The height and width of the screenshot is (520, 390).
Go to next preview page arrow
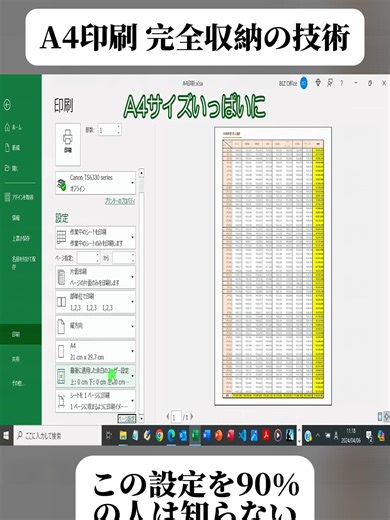coord(192,416)
